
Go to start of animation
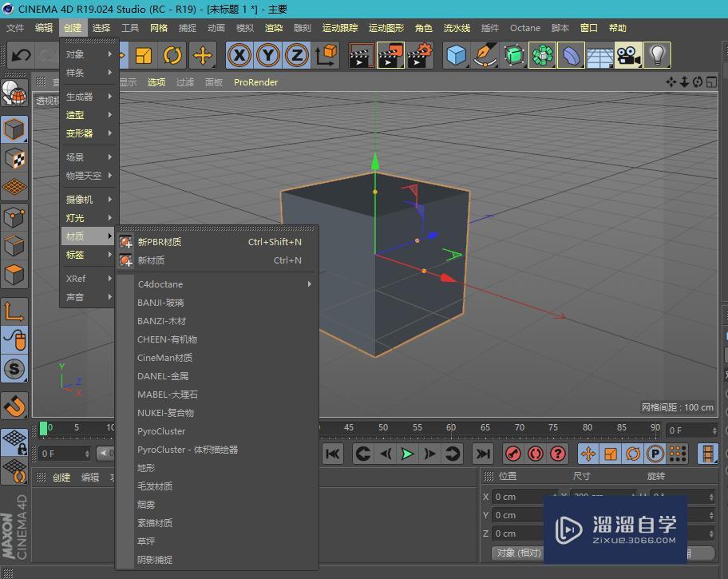333,454
